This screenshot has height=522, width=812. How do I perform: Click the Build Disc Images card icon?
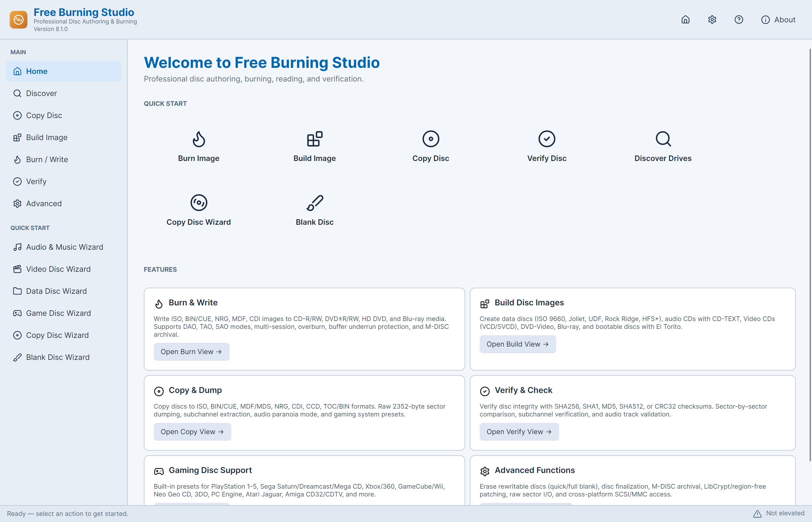pos(485,303)
